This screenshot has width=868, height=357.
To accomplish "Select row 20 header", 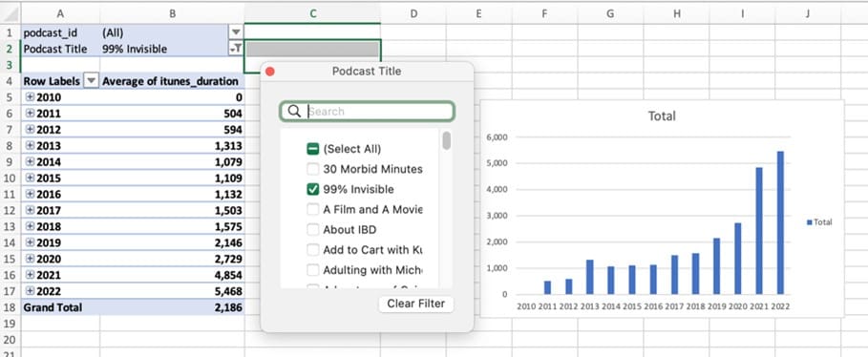I will tap(10, 339).
